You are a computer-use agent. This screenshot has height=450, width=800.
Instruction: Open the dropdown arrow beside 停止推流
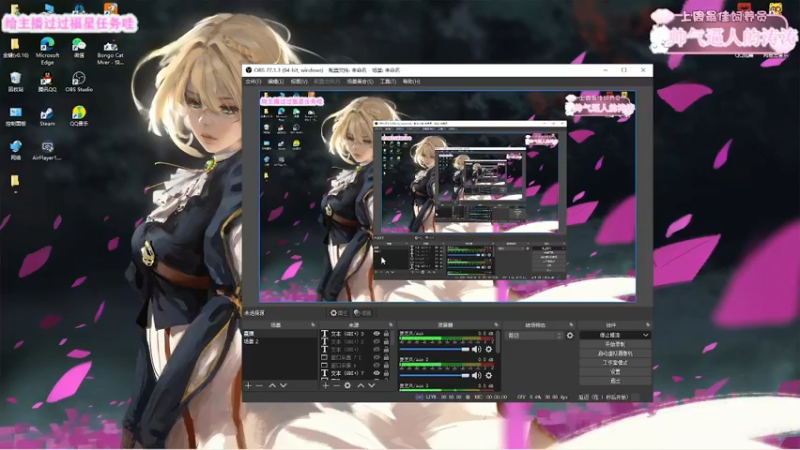click(645, 335)
